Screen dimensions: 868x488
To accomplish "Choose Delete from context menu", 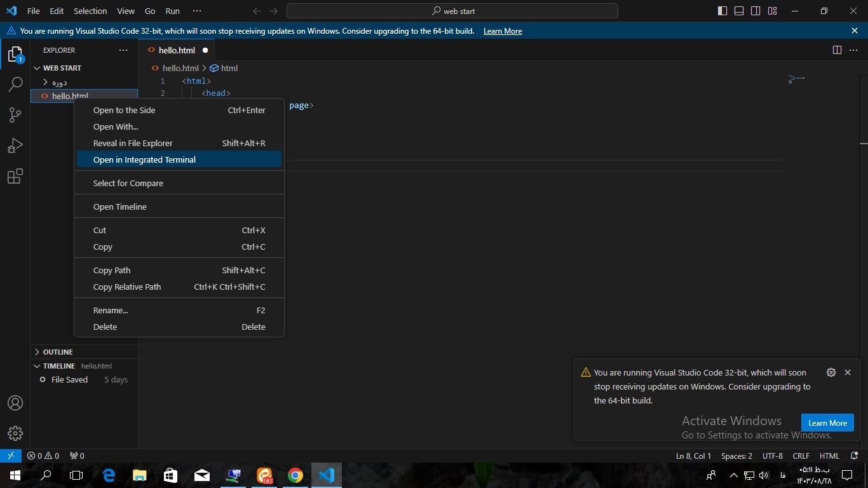I will (x=179, y=327).
